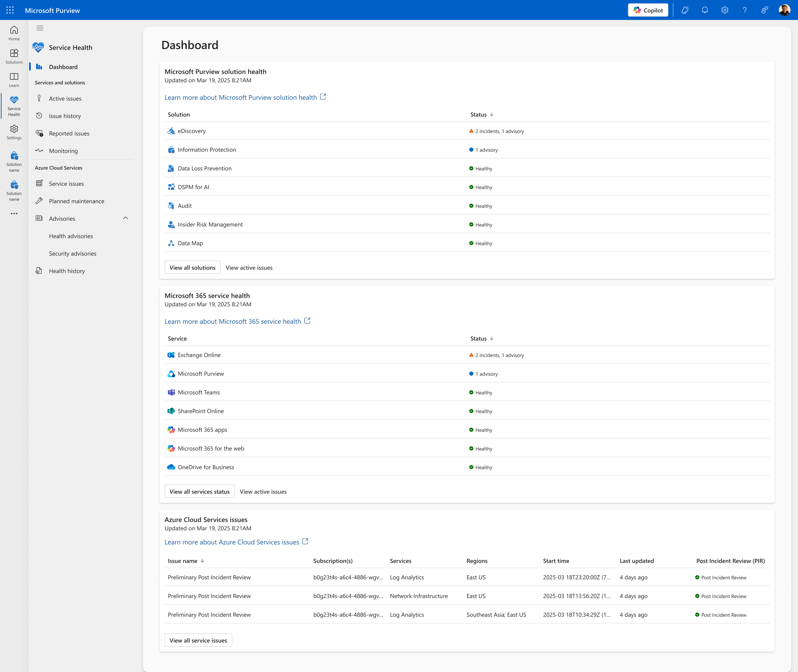Click '1 advisory' status for Information Protection

(483, 150)
